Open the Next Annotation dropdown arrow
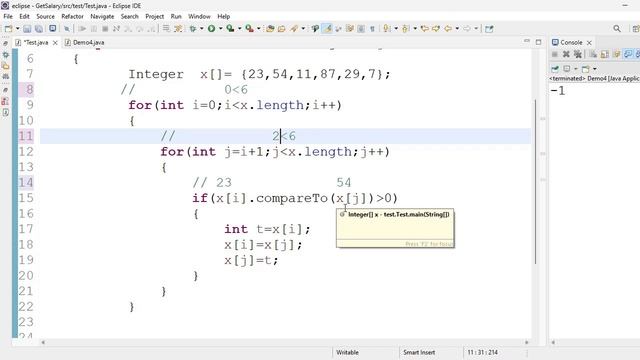The width and height of the screenshot is (640, 360). [x=396, y=29]
